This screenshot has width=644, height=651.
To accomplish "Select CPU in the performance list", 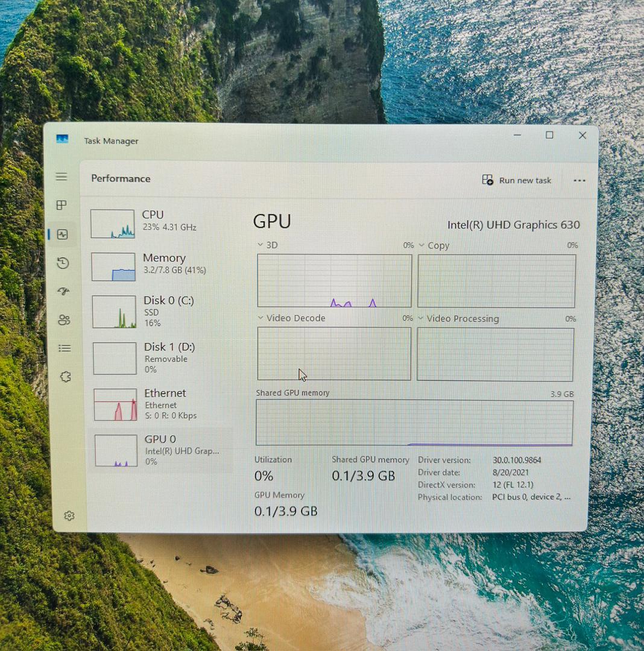I will coord(160,224).
